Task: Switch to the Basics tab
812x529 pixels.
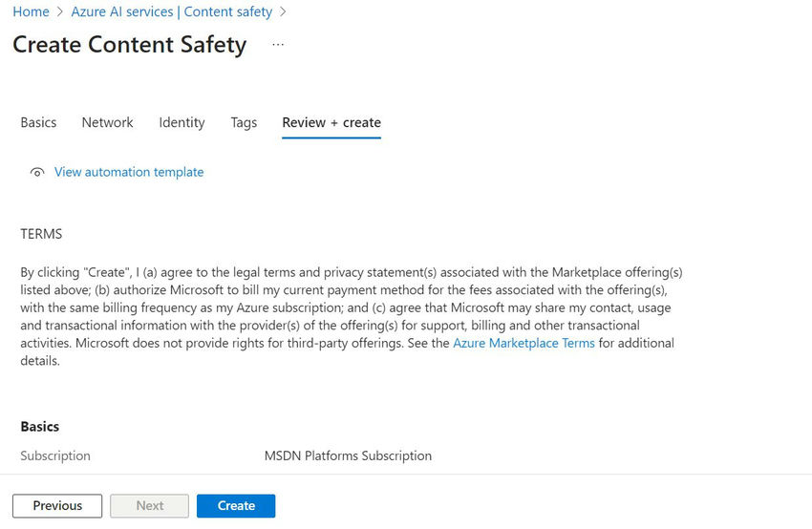Action: coord(38,122)
